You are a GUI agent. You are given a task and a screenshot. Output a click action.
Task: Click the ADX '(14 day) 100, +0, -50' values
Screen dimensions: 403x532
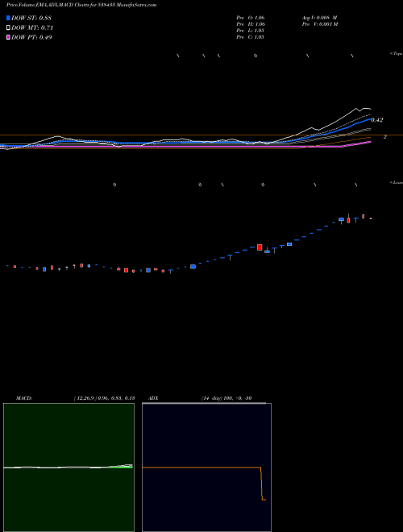[x=226, y=398]
